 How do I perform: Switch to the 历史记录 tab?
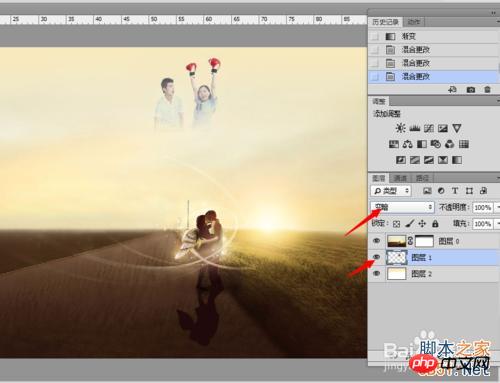pyautogui.click(x=385, y=22)
